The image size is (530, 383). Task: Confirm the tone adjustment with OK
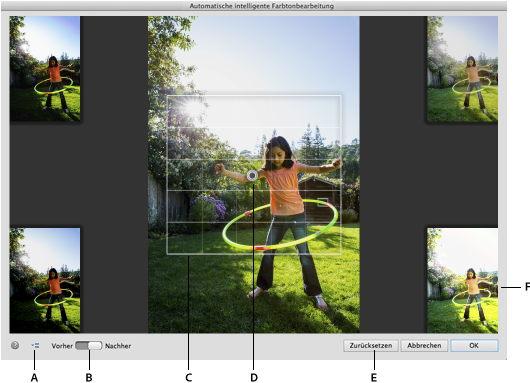pos(474,345)
